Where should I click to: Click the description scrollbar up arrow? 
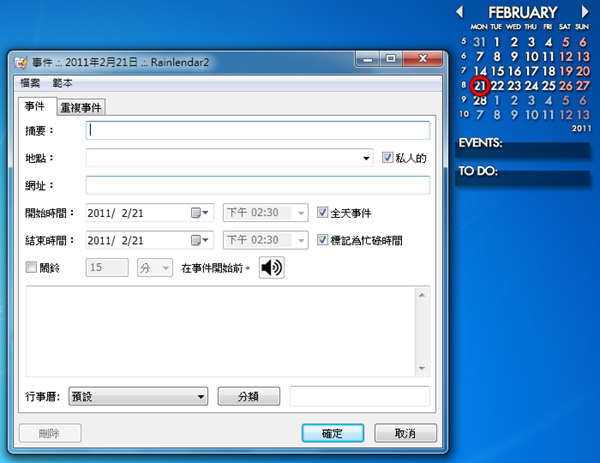click(x=422, y=295)
